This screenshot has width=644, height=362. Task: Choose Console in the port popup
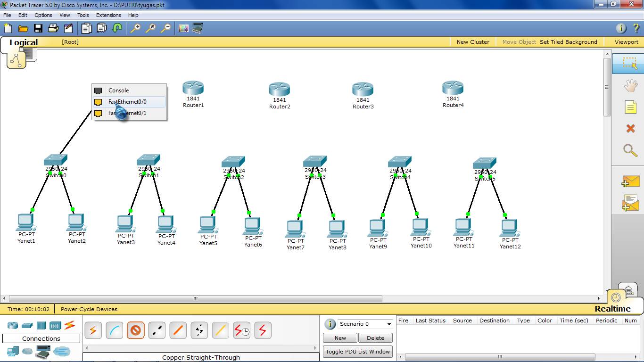point(129,90)
